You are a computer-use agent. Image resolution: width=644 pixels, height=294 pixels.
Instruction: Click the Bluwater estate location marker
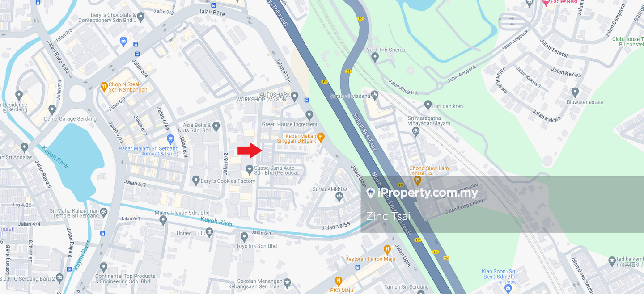point(575,92)
